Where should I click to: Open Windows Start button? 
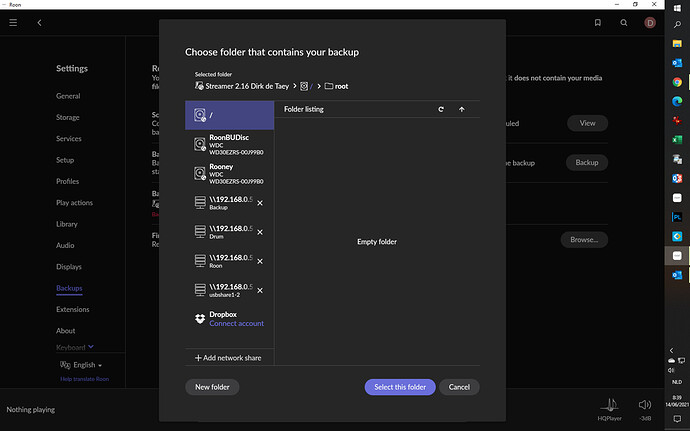(x=677, y=8)
